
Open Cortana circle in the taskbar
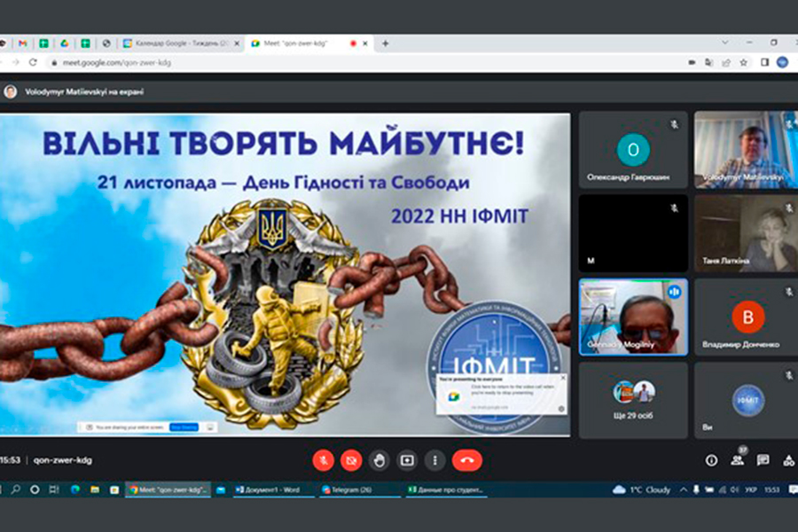click(35, 489)
